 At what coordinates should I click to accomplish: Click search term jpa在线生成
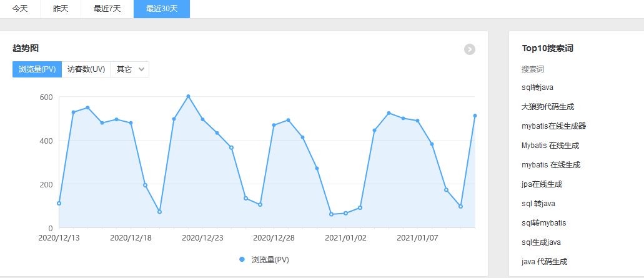(x=542, y=184)
